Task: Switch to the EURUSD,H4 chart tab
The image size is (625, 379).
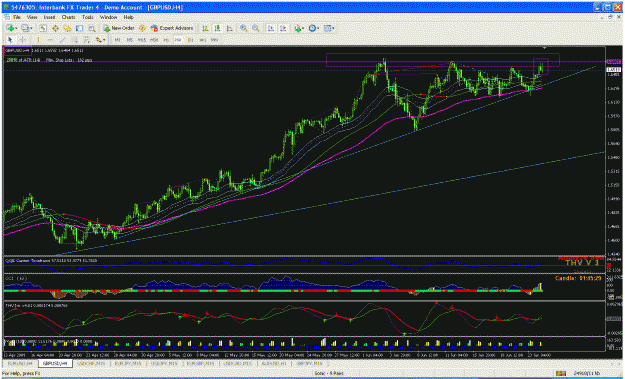Action: point(20,363)
